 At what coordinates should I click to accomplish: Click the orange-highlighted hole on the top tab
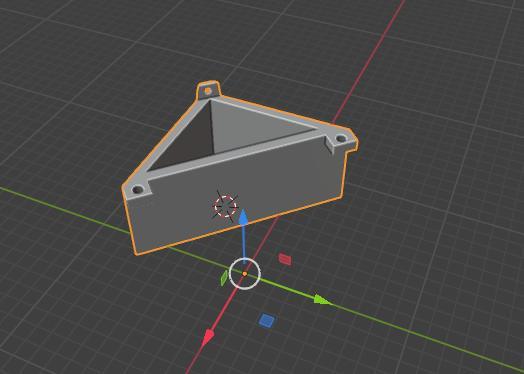click(x=208, y=91)
